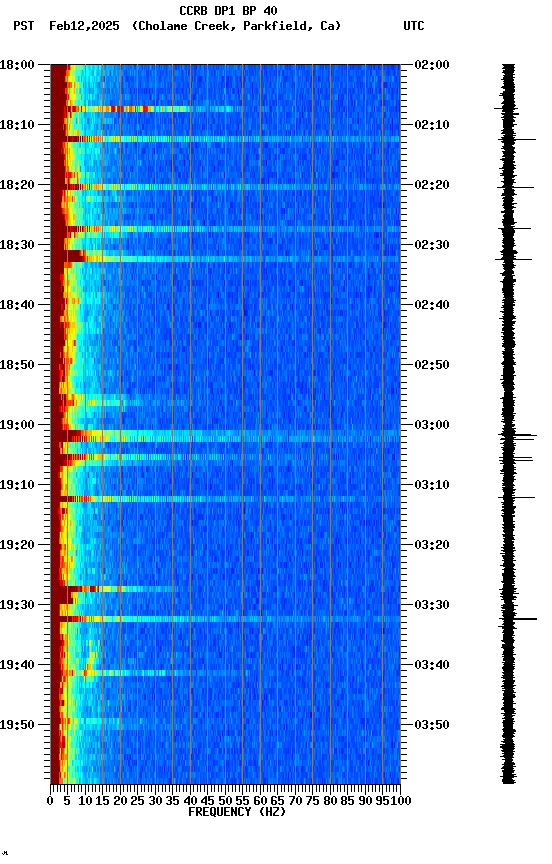Click the seismogram spike near 03:12 UTC

517,498
